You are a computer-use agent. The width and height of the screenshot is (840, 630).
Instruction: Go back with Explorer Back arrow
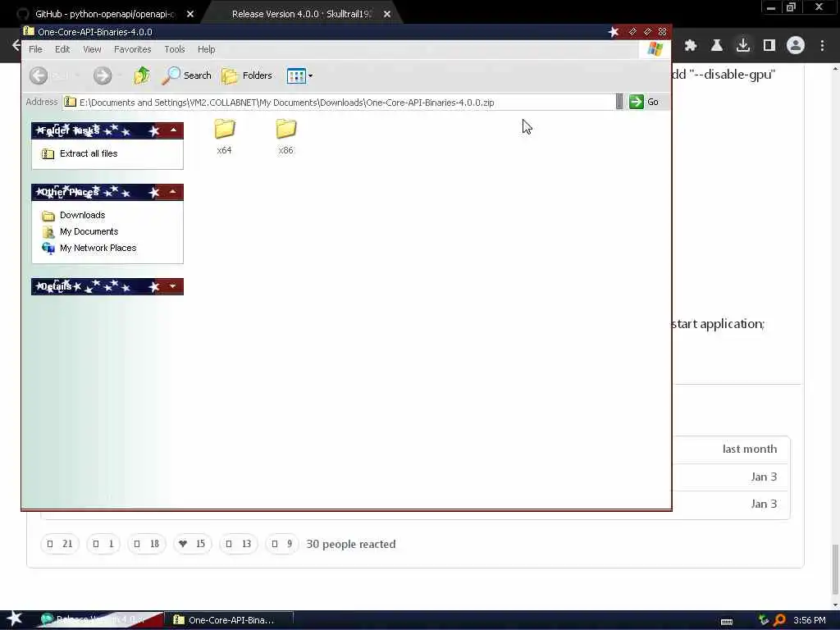tap(39, 75)
